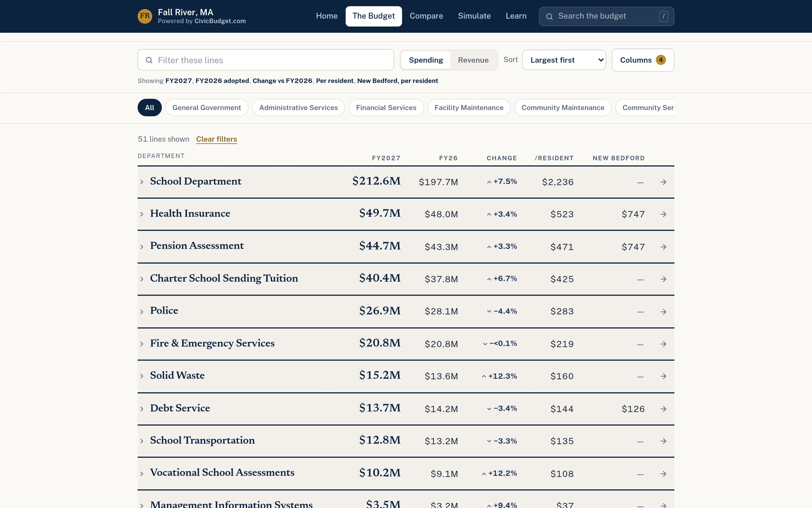Filter by Financial Services chip
Viewport: 812px width, 508px height.
point(386,108)
